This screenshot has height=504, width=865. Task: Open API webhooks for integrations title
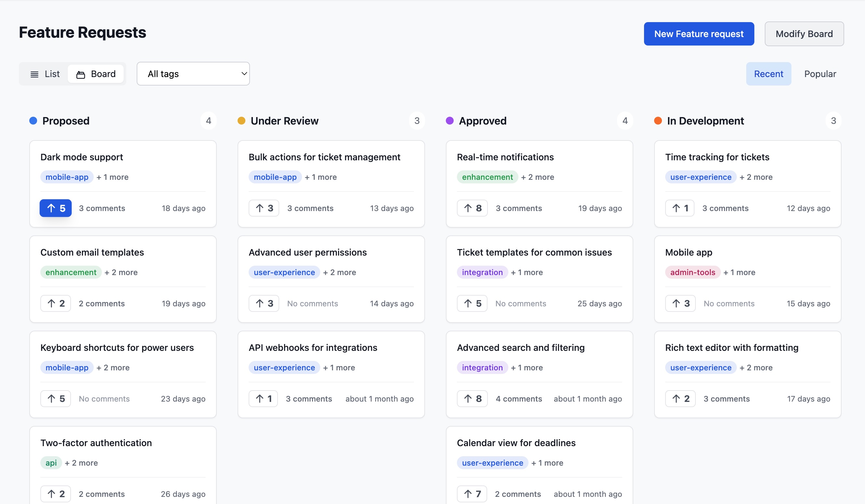313,348
